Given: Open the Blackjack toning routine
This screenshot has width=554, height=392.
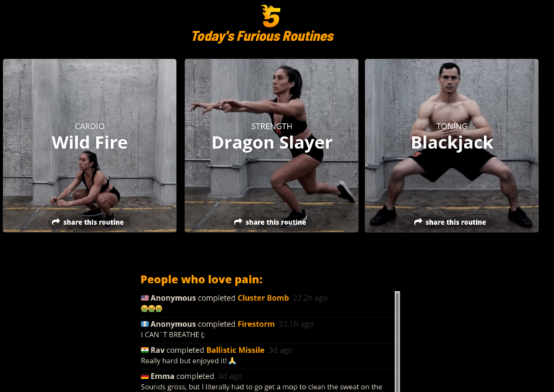Looking at the screenshot, I should pos(452,146).
